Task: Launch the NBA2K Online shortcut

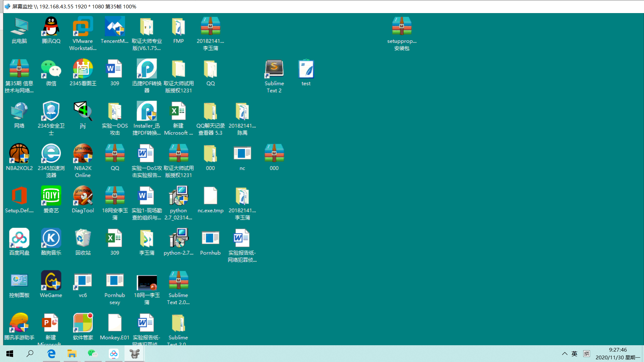Action: (83, 161)
